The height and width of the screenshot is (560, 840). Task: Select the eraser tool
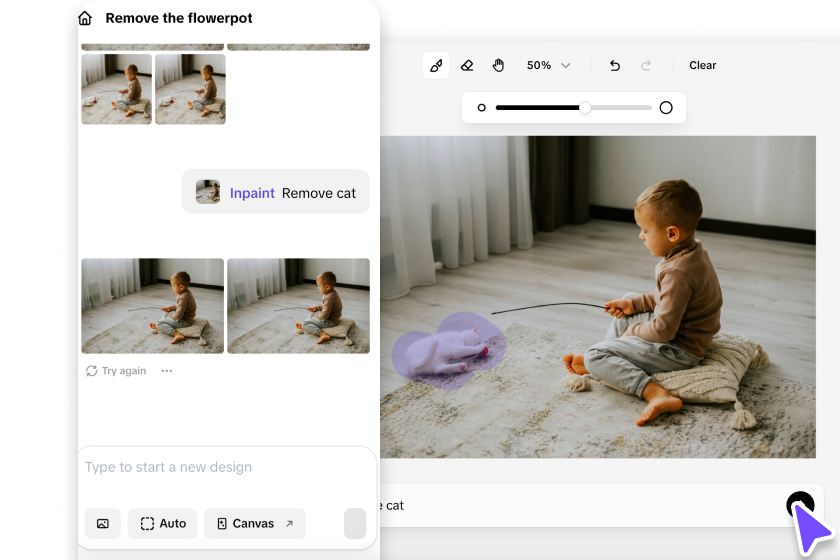(x=467, y=66)
